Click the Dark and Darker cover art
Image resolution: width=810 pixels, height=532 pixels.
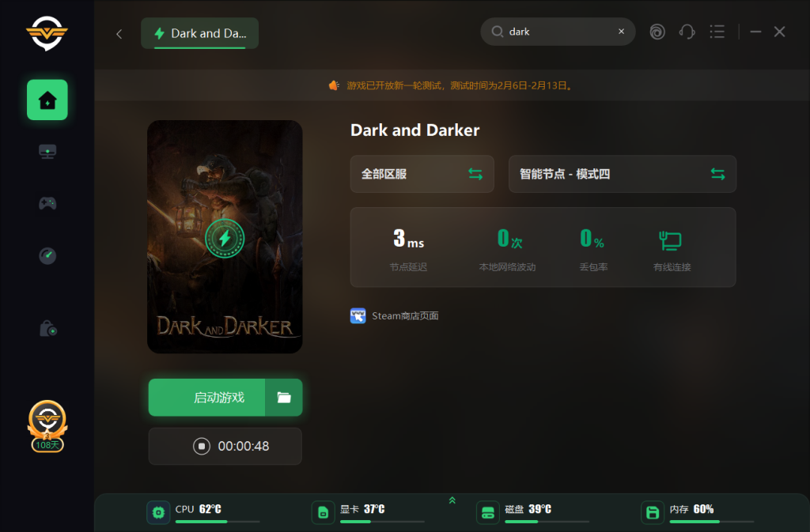pyautogui.click(x=225, y=237)
